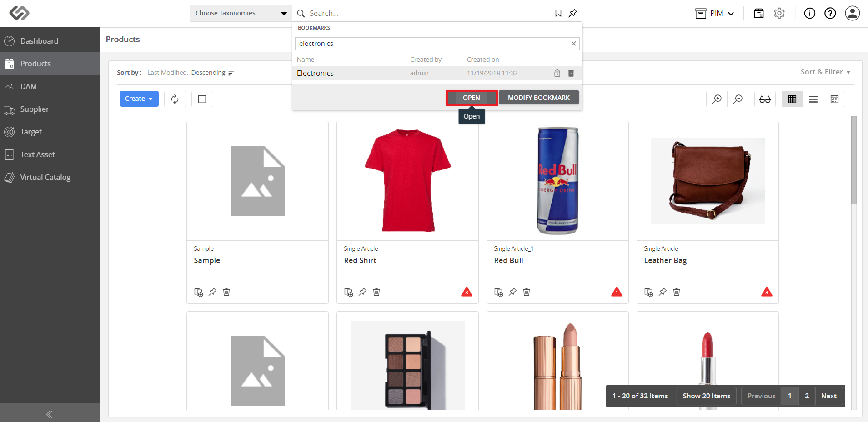Viewport: 868px width, 422px height.
Task: Click the glasses preview icon
Action: pos(765,99)
